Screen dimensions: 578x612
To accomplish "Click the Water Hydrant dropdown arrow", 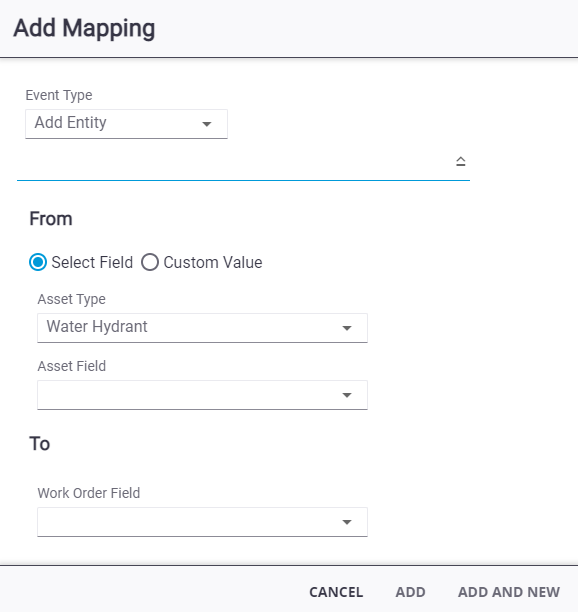I will click(x=347, y=328).
